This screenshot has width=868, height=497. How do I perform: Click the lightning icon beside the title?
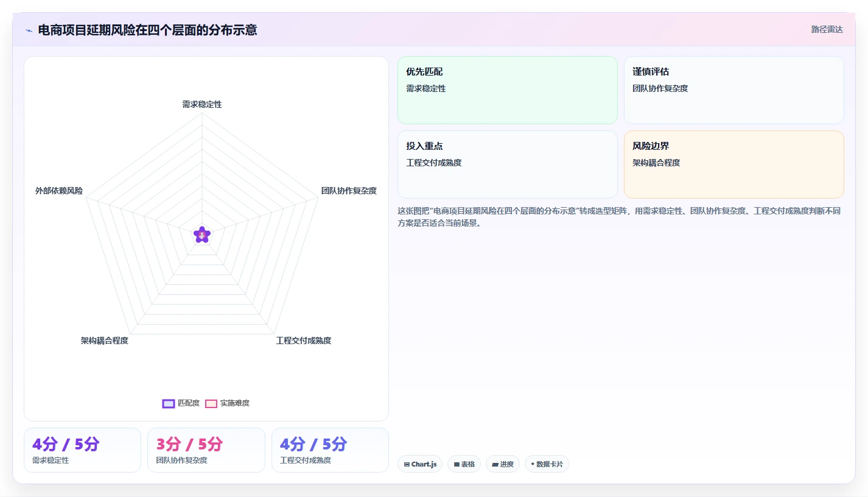[x=29, y=30]
